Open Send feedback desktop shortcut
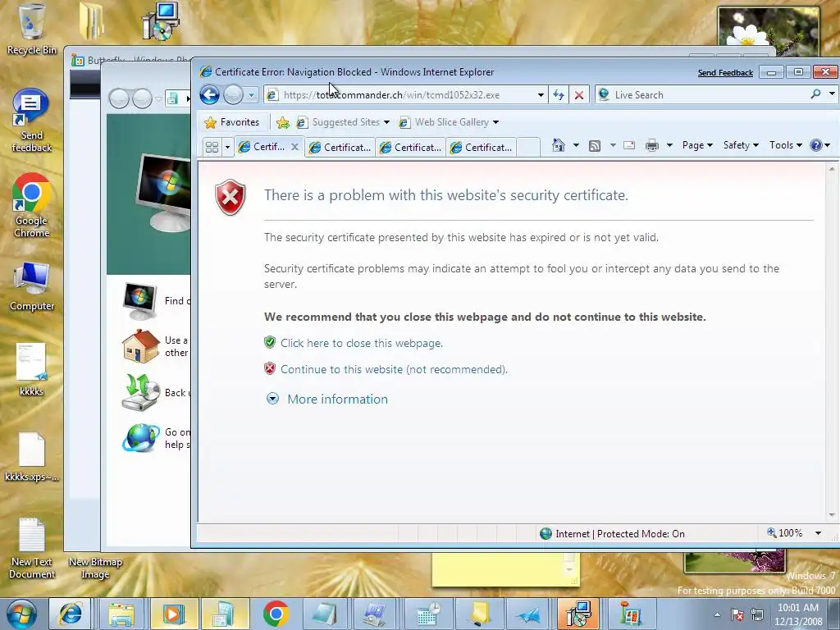The width and height of the screenshot is (840, 630). point(32,121)
